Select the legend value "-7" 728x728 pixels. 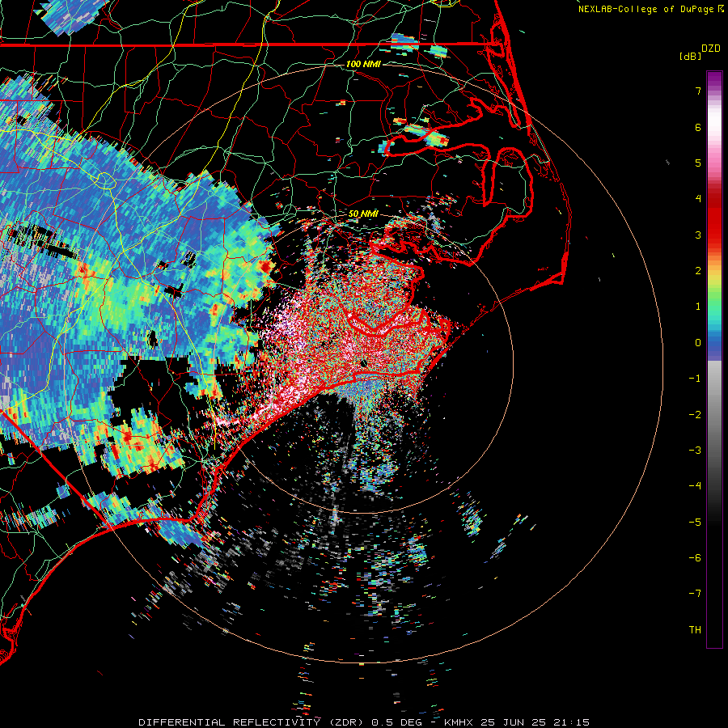pyautogui.click(x=695, y=594)
